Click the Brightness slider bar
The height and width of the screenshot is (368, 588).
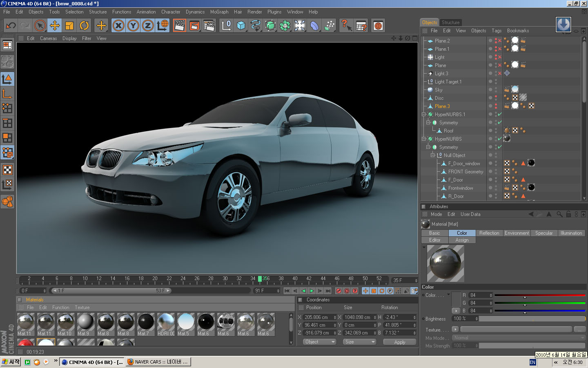532,319
